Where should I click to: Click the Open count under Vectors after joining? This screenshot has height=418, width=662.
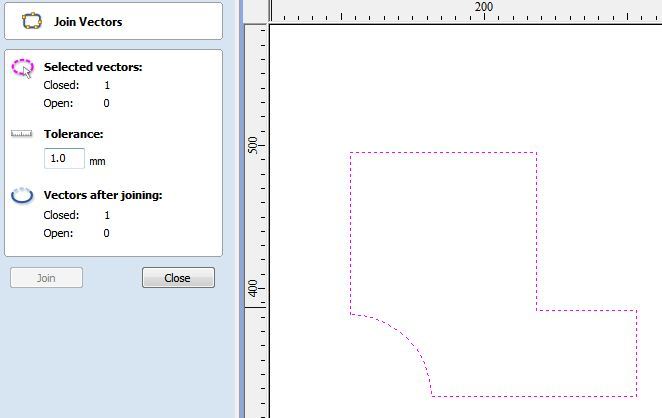106,233
